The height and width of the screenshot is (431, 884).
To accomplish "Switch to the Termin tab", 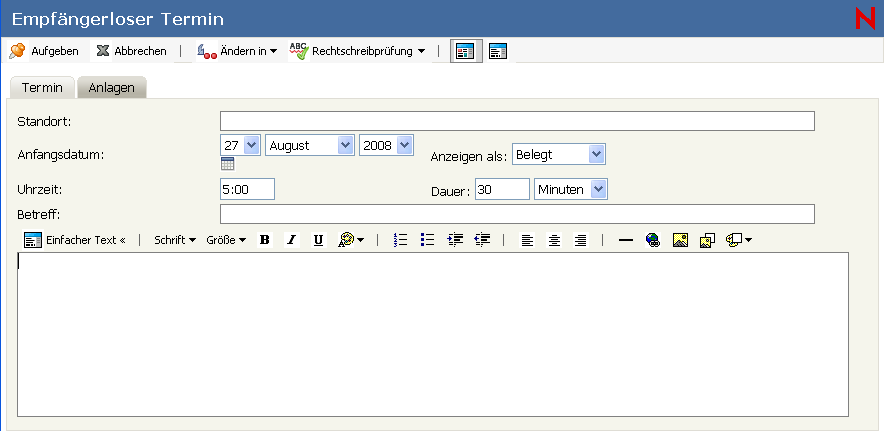I will (42, 88).
